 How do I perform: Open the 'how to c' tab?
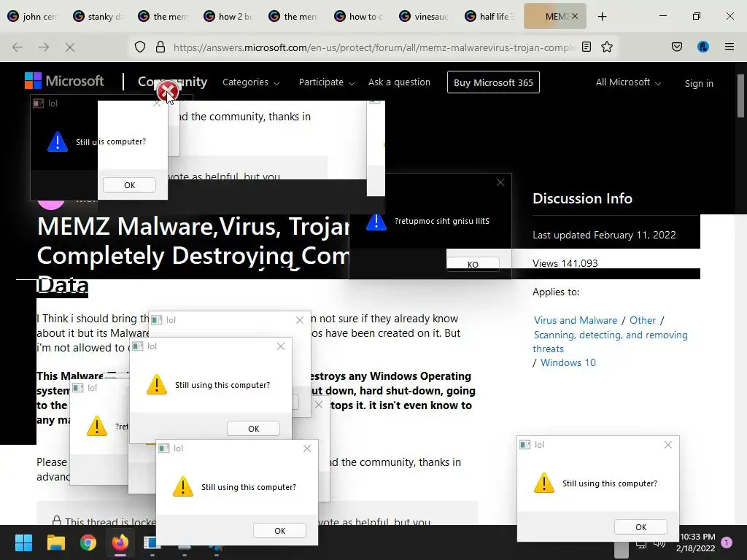pyautogui.click(x=359, y=16)
